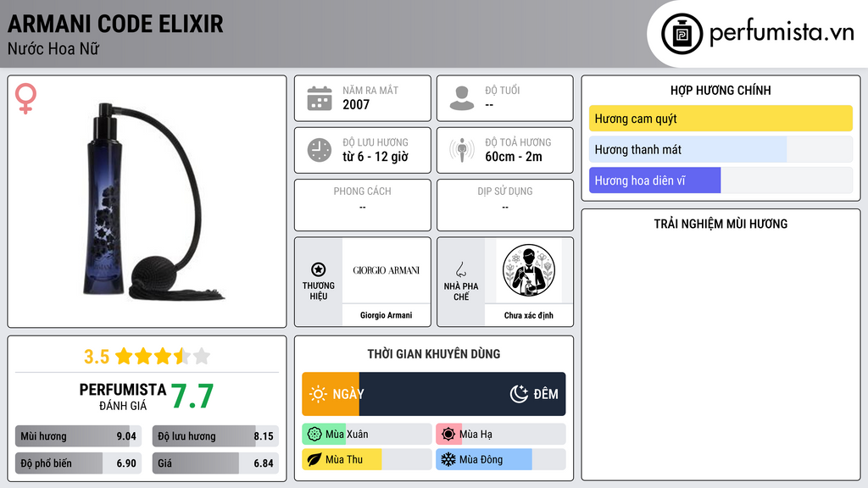Click the Hương thanh mát accord bar
This screenshot has height=488, width=868.
click(721, 149)
